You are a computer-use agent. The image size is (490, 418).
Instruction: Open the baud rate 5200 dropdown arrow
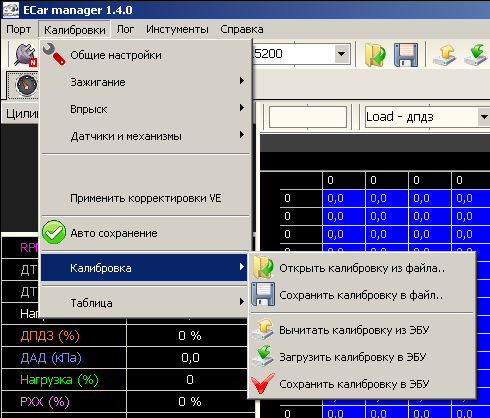pos(341,54)
